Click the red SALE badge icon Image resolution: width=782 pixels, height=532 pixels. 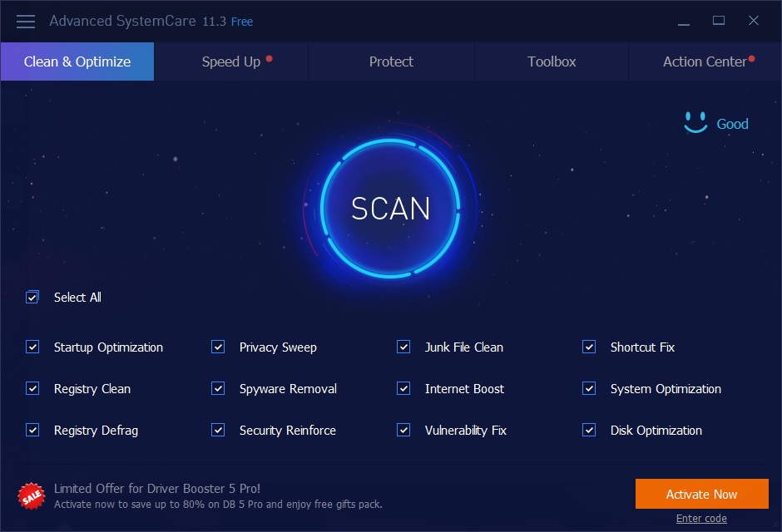tap(32, 496)
